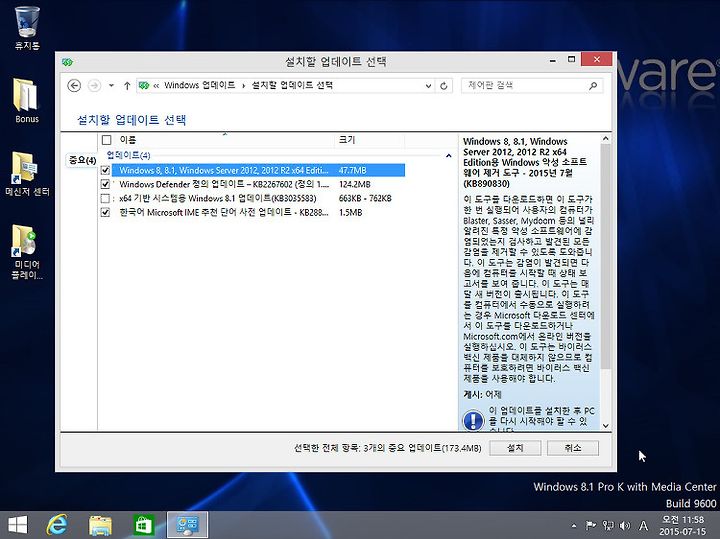Click the 47.7MB size value
The width and height of the screenshot is (720, 539).
(353, 170)
